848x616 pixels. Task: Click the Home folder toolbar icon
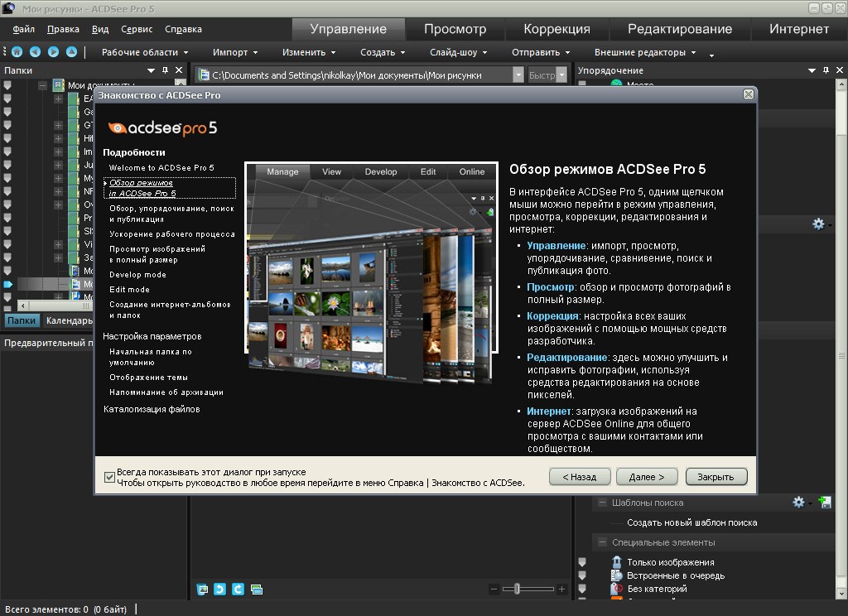[17, 52]
